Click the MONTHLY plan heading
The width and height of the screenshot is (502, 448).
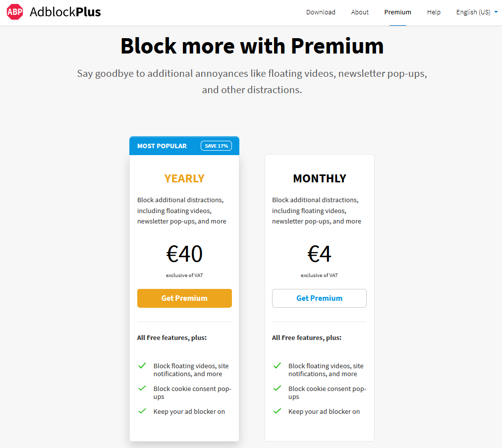click(319, 178)
